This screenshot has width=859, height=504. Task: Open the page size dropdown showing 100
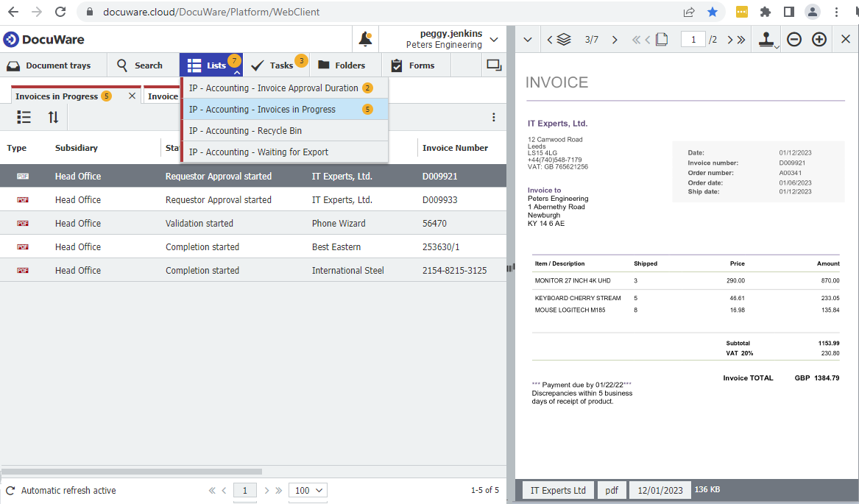pyautogui.click(x=308, y=490)
